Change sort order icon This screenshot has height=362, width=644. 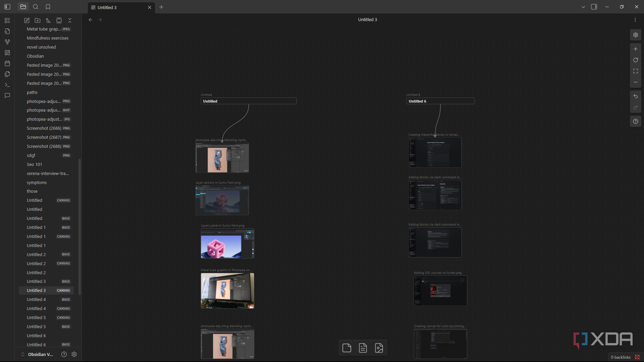[x=48, y=20]
